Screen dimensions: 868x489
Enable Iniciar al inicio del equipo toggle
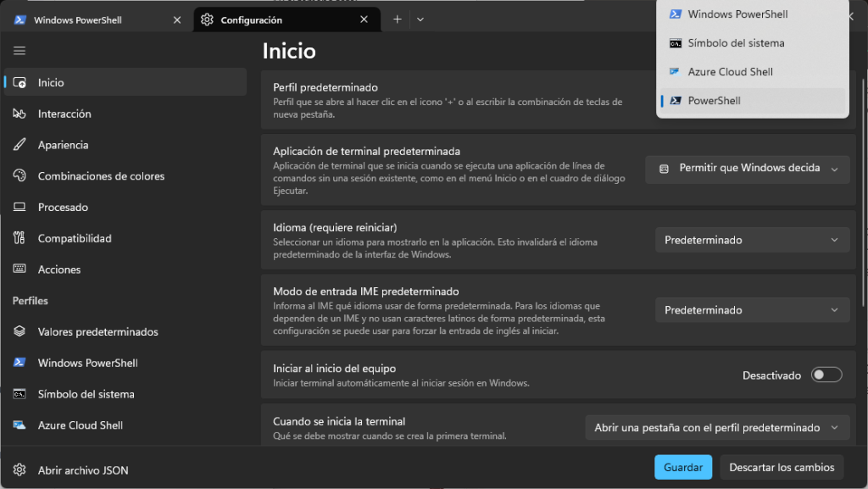pos(826,375)
